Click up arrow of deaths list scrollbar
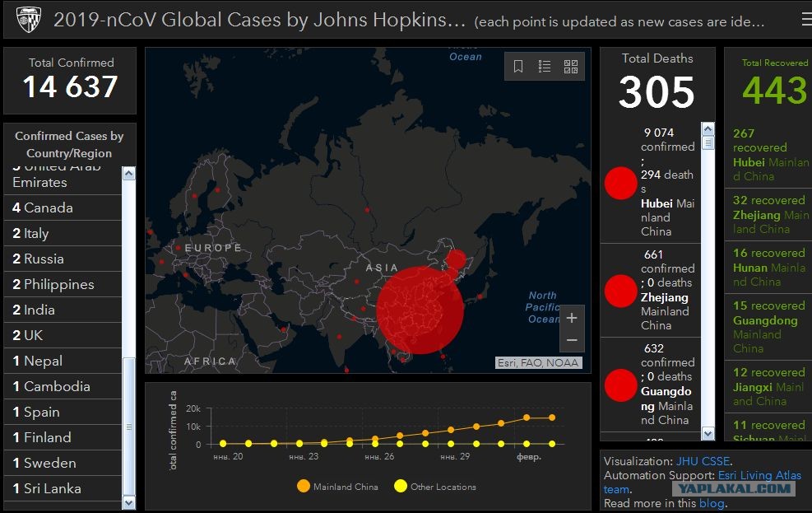Image resolution: width=812 pixels, height=513 pixels. pos(708,128)
